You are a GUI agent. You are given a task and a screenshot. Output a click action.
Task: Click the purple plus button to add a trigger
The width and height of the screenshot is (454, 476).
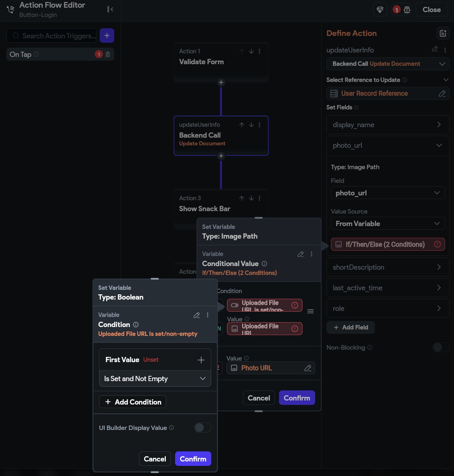tap(107, 36)
